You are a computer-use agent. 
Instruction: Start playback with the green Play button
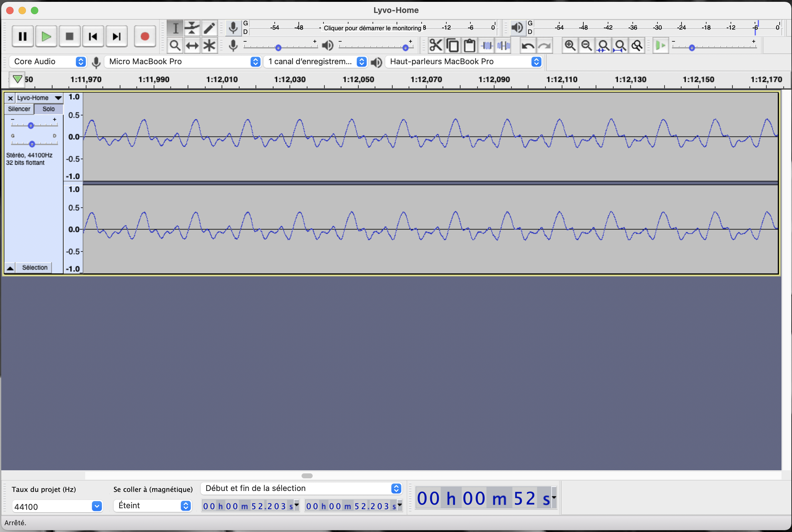click(46, 36)
